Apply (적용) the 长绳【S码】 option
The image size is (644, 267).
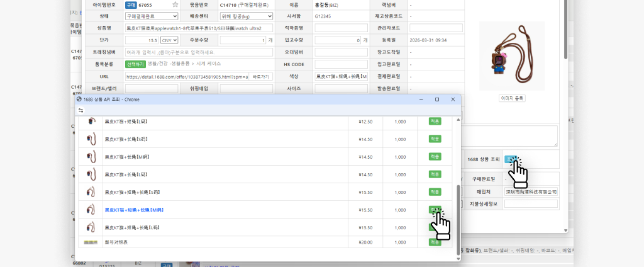click(435, 139)
